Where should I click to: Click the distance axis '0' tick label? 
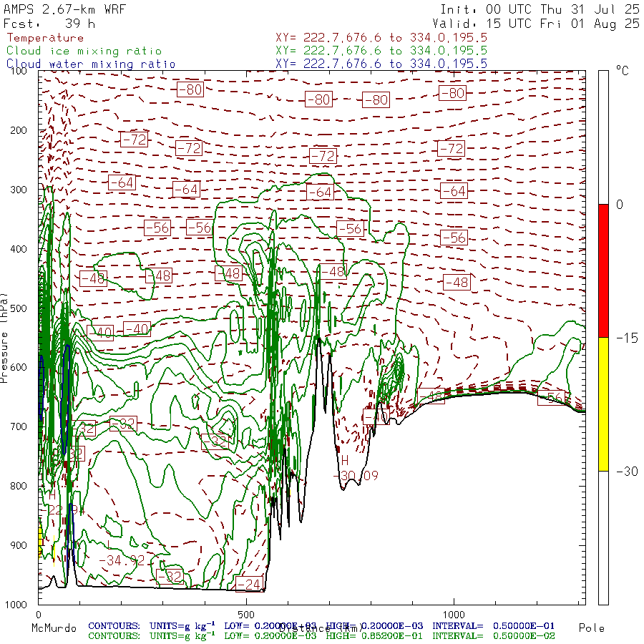39,615
